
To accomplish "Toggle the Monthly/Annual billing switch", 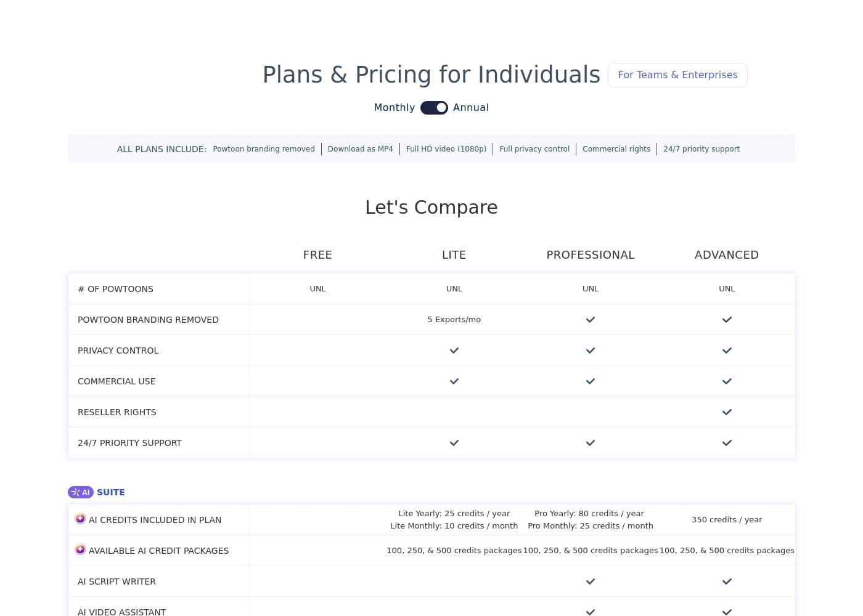I will click(x=434, y=108).
